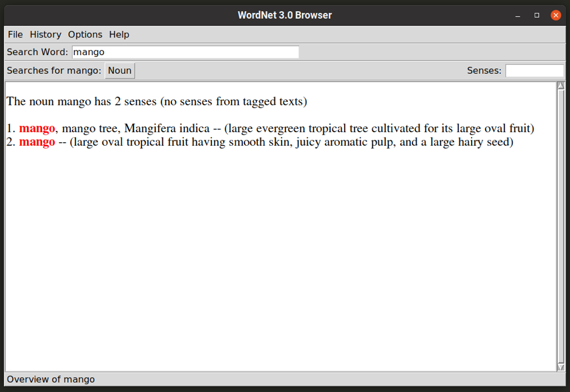Click 'Mangifera indica' text

167,128
